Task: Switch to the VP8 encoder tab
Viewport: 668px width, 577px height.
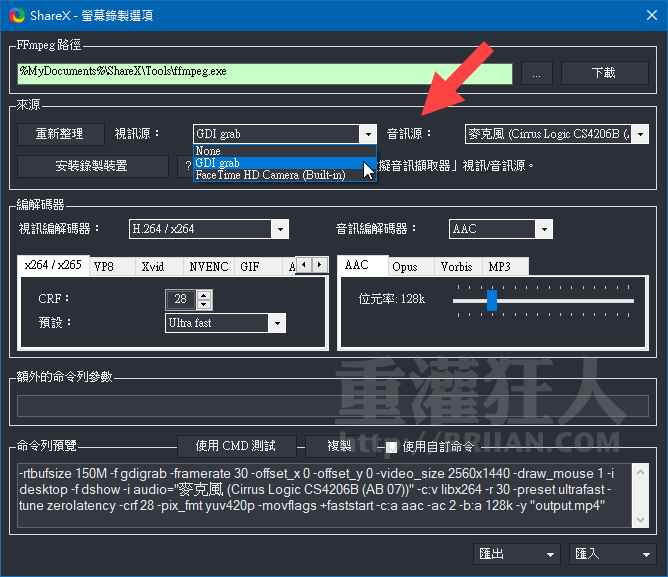Action: point(104,267)
